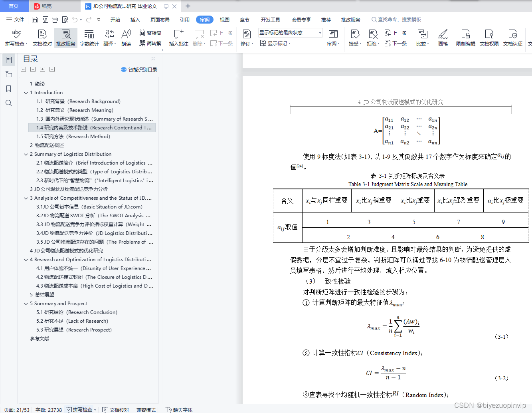Viewport: 532px width, 413px height.
Task: Open the outline (目录) sidebar icon
Action: tap(9, 60)
